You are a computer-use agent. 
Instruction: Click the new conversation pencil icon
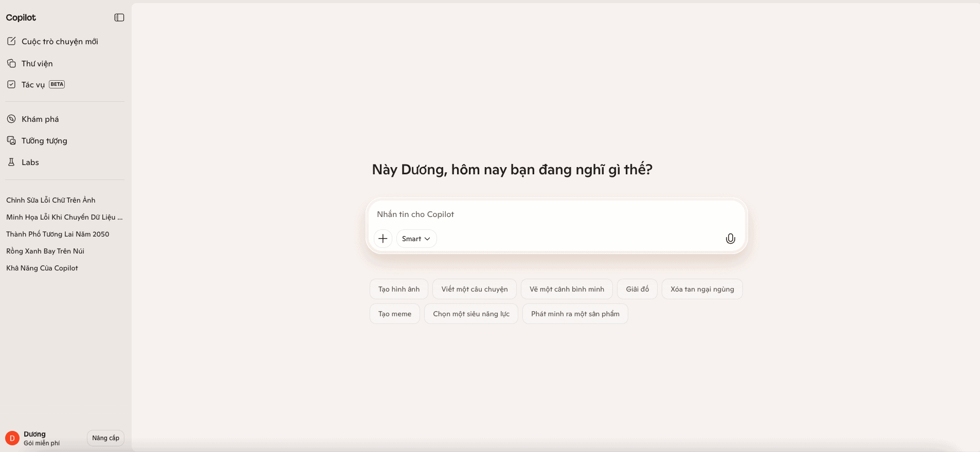(11, 41)
